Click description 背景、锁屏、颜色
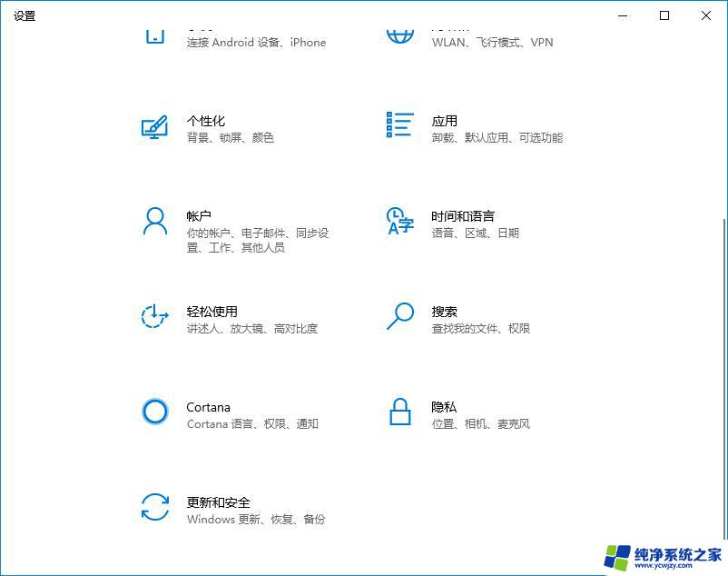The image size is (728, 576). pyautogui.click(x=231, y=137)
